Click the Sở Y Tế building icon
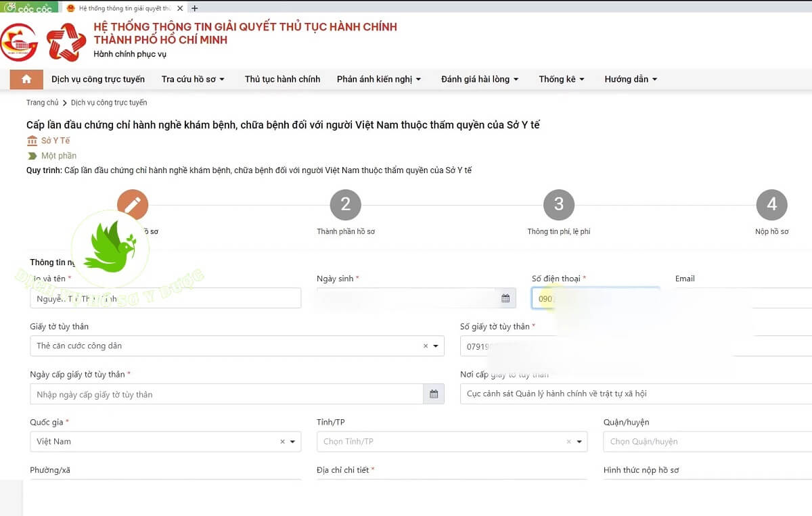The width and height of the screenshot is (812, 516). click(x=32, y=141)
